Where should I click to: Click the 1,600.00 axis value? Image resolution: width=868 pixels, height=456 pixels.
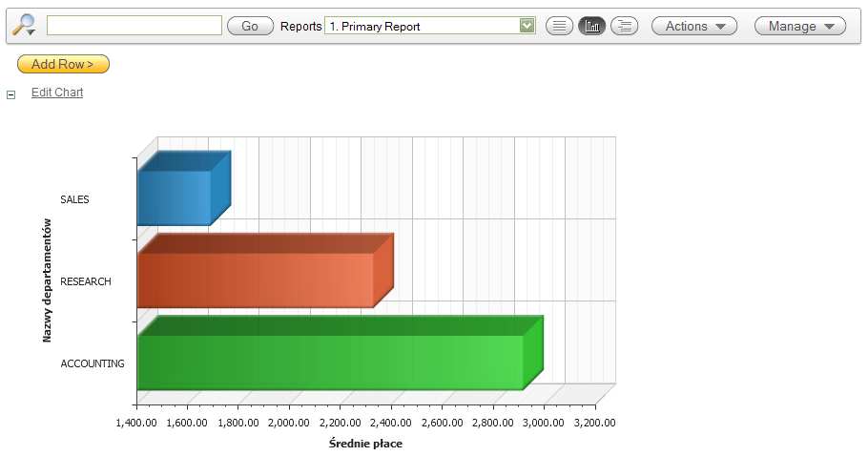[x=187, y=423]
